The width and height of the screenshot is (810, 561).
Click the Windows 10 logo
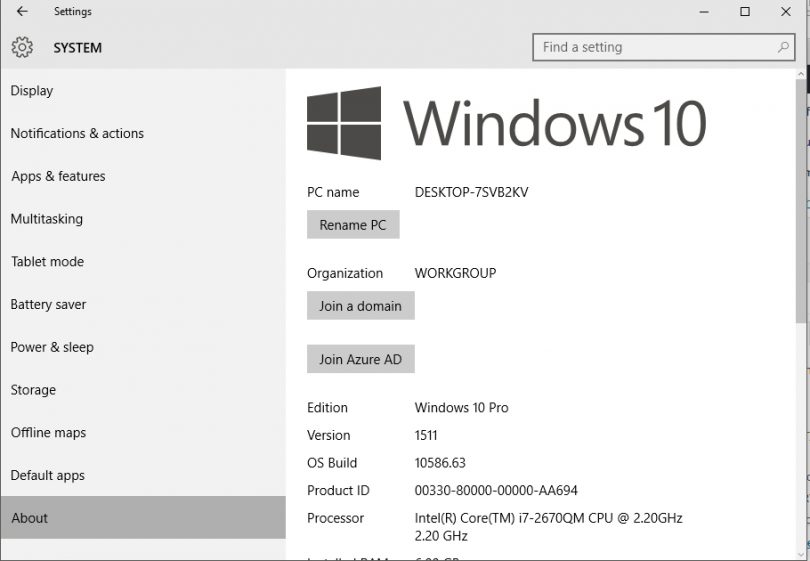[x=344, y=123]
